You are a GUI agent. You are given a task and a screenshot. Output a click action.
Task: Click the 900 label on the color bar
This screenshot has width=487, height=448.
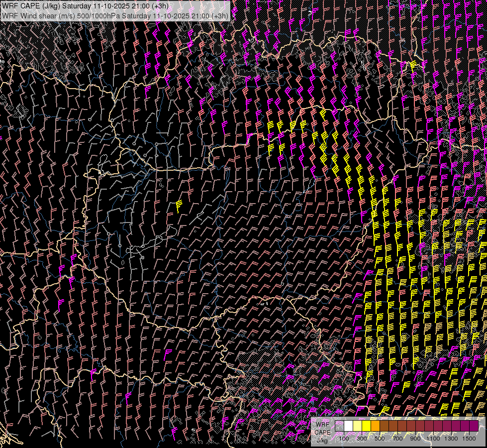[415, 439]
